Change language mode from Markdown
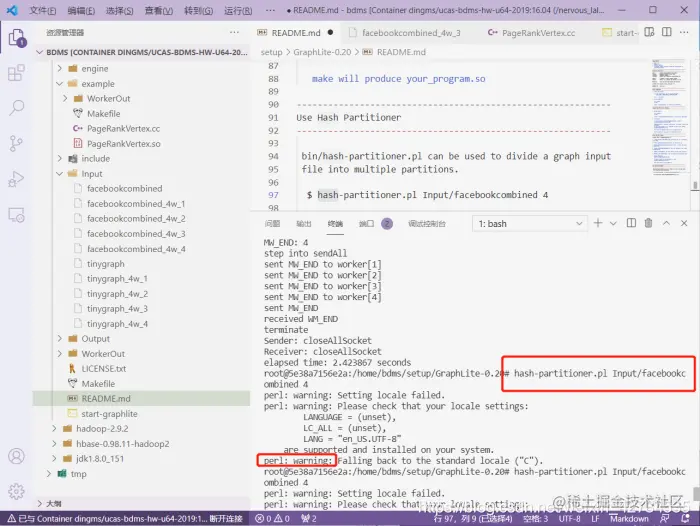700x526 pixels. [629, 518]
